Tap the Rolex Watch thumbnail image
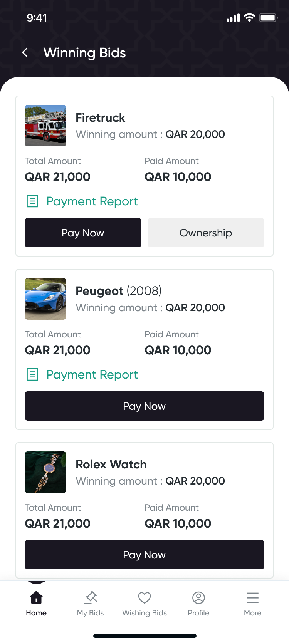Image resolution: width=289 pixels, height=644 pixels. coord(45,472)
